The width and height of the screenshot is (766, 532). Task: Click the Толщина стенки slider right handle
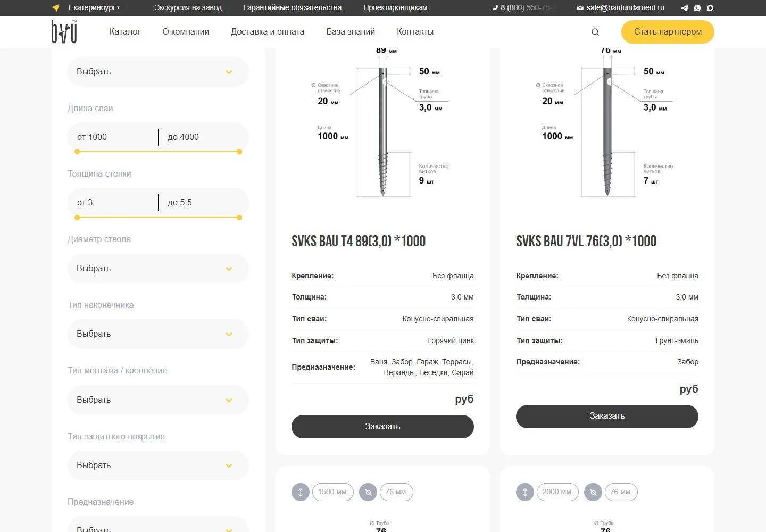pyautogui.click(x=239, y=218)
